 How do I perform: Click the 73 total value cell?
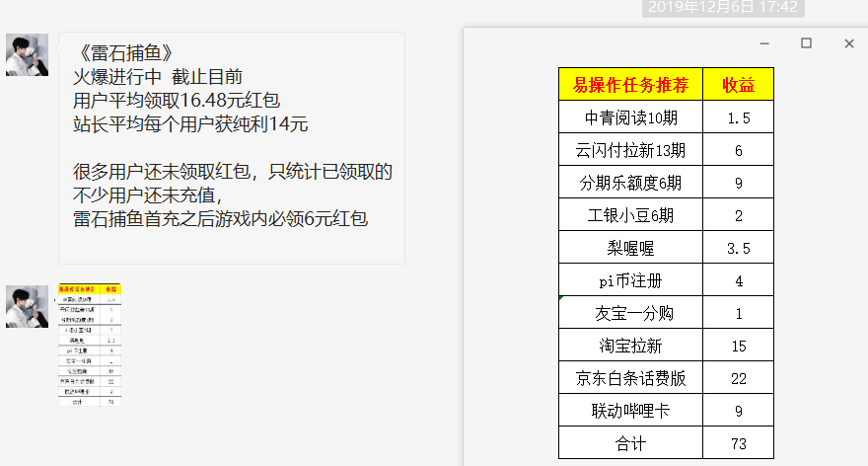[x=739, y=443]
